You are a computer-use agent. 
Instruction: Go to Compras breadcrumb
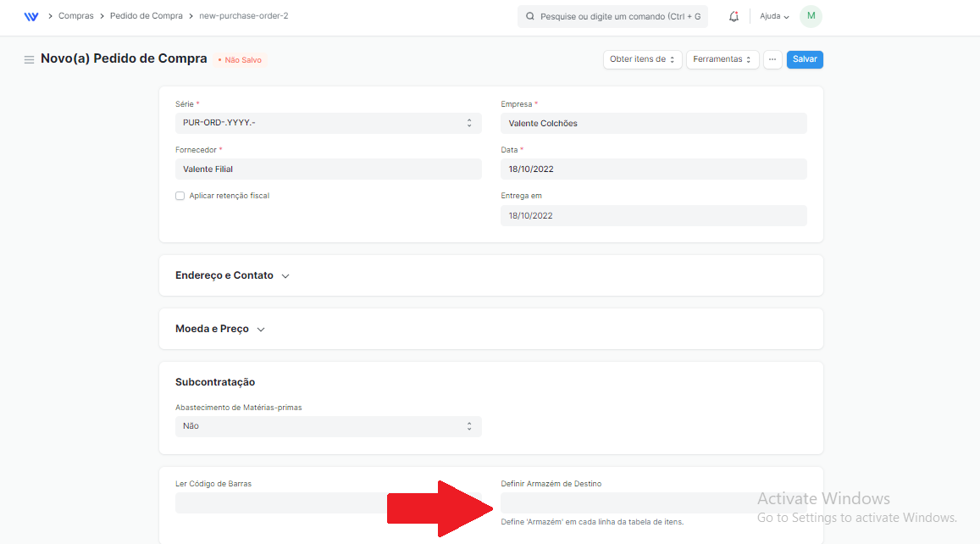(75, 16)
